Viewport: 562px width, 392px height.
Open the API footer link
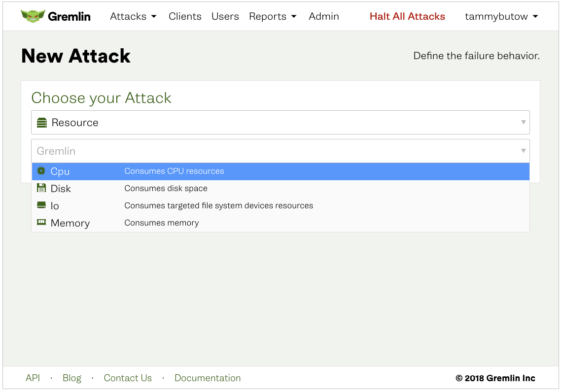(x=33, y=378)
